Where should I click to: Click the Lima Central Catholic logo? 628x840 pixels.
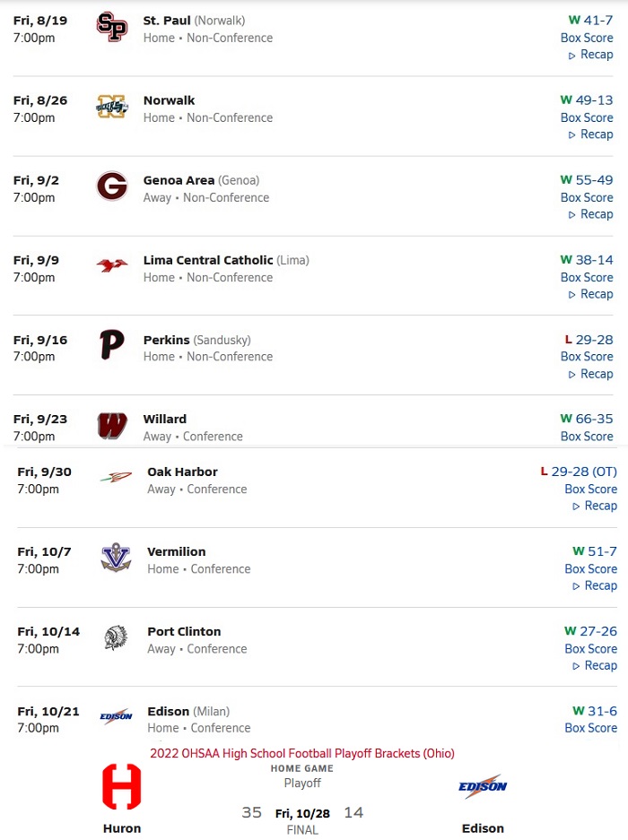[112, 265]
